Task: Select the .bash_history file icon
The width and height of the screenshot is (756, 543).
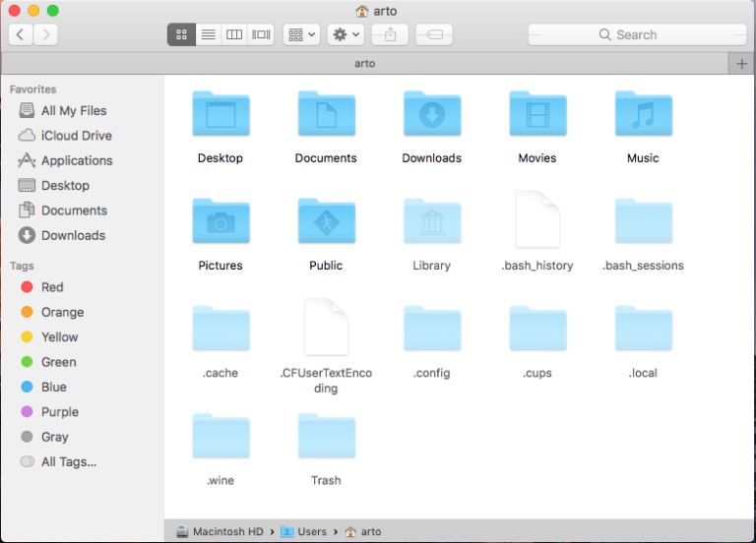Action: pos(537,219)
